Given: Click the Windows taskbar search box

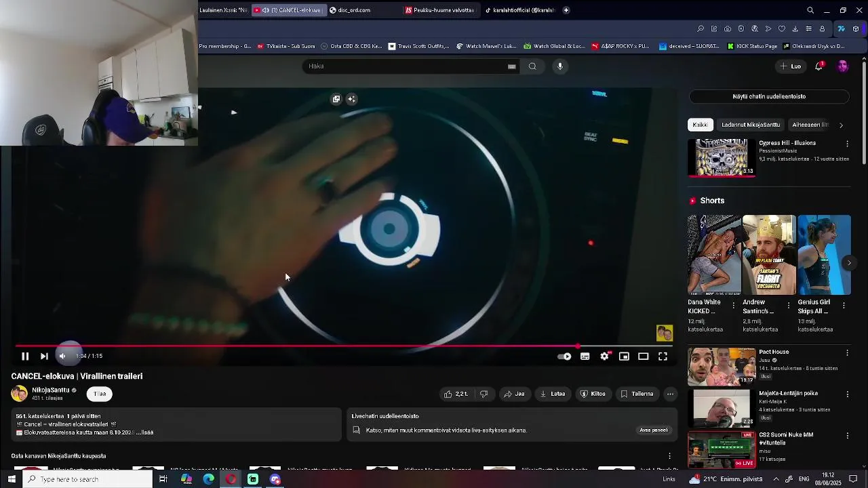Looking at the screenshot, I should 88,479.
